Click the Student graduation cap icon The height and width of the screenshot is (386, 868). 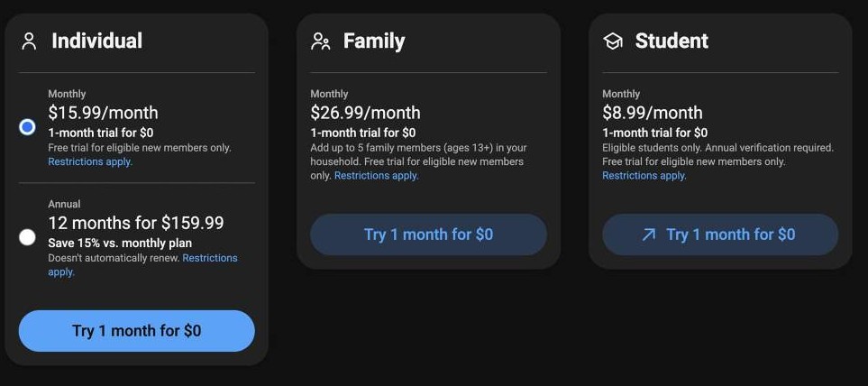coord(613,41)
